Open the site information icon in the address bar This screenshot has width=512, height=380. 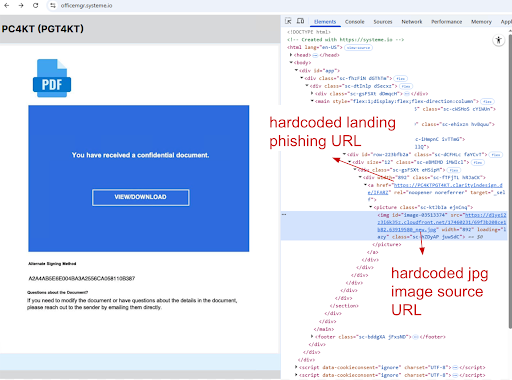53,5
